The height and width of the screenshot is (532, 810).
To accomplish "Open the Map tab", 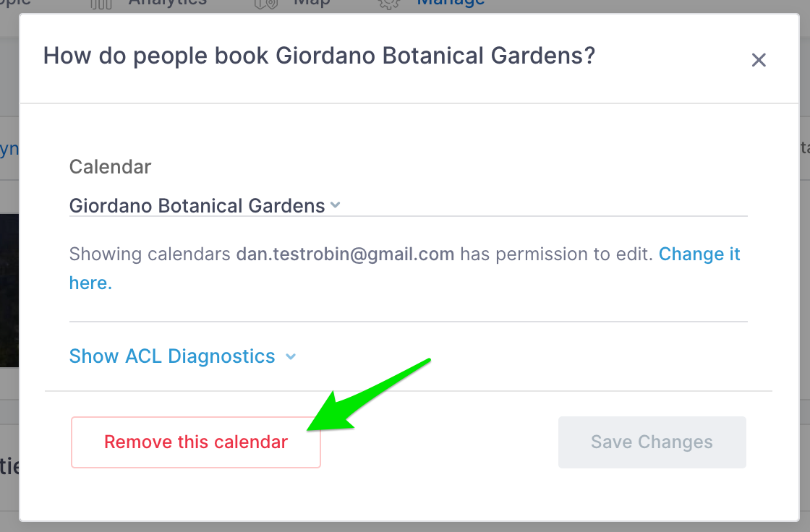I will tap(312, 3).
